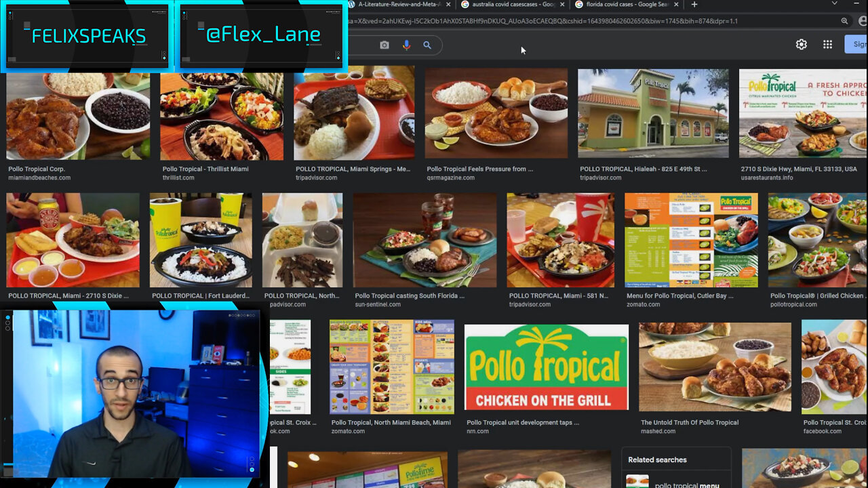Open the facebook.com St. Croix chicken image

click(835, 367)
